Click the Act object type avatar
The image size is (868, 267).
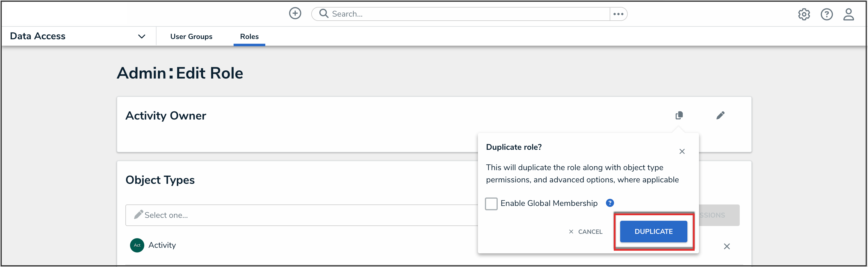(x=137, y=245)
